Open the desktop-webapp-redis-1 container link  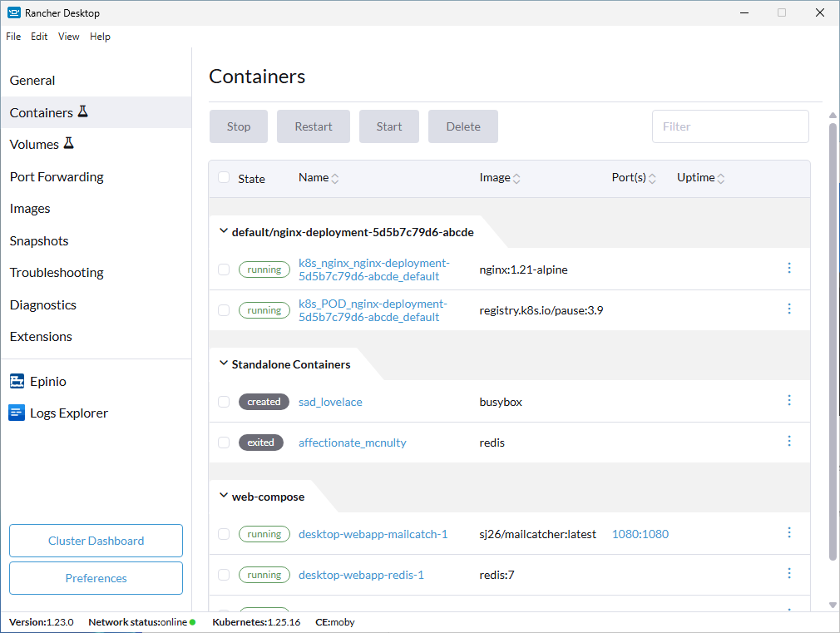tap(361, 575)
